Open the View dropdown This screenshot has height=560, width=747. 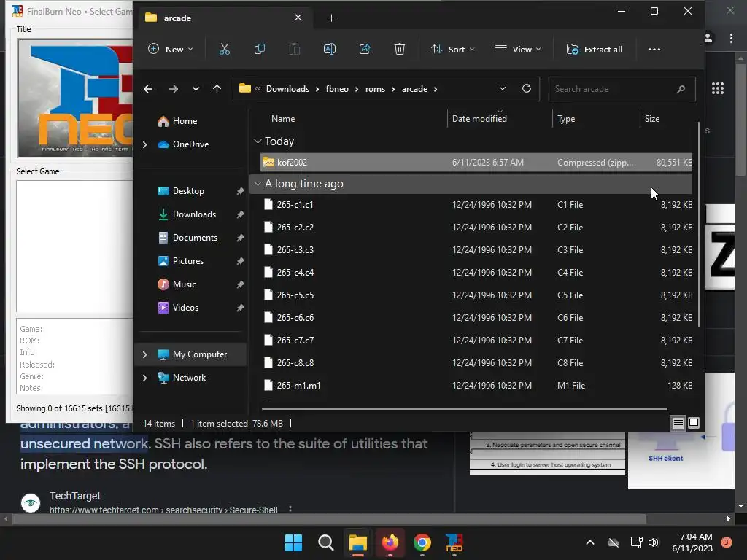click(519, 49)
